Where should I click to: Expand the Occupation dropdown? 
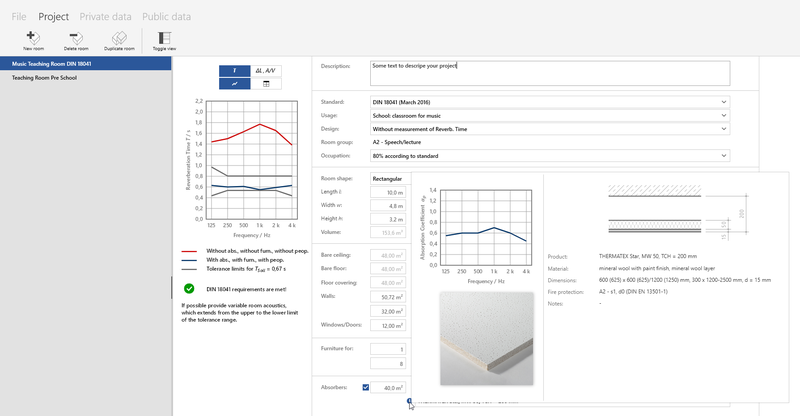549,156
